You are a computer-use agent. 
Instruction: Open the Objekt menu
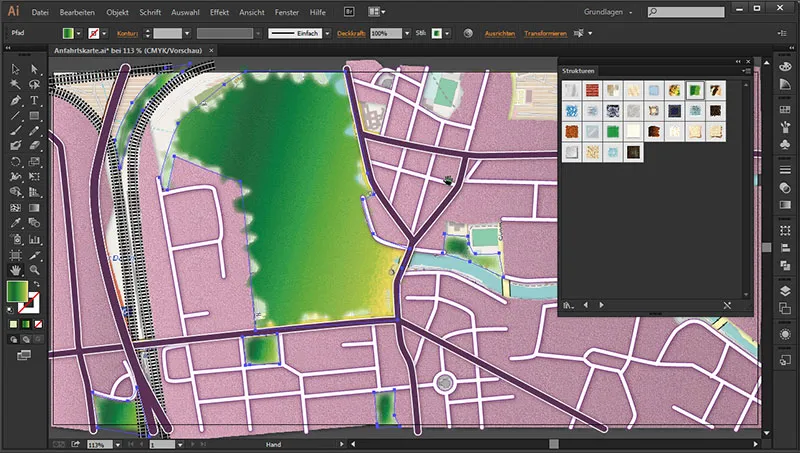coord(117,12)
